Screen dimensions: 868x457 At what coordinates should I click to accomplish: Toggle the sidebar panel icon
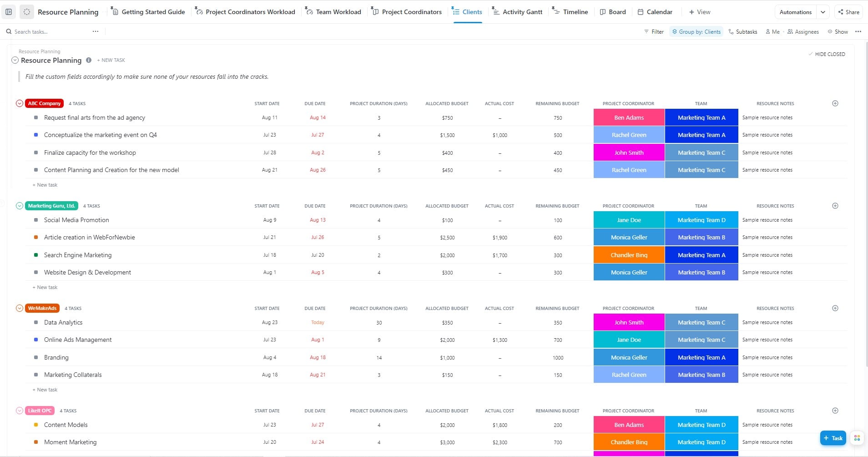coord(9,12)
